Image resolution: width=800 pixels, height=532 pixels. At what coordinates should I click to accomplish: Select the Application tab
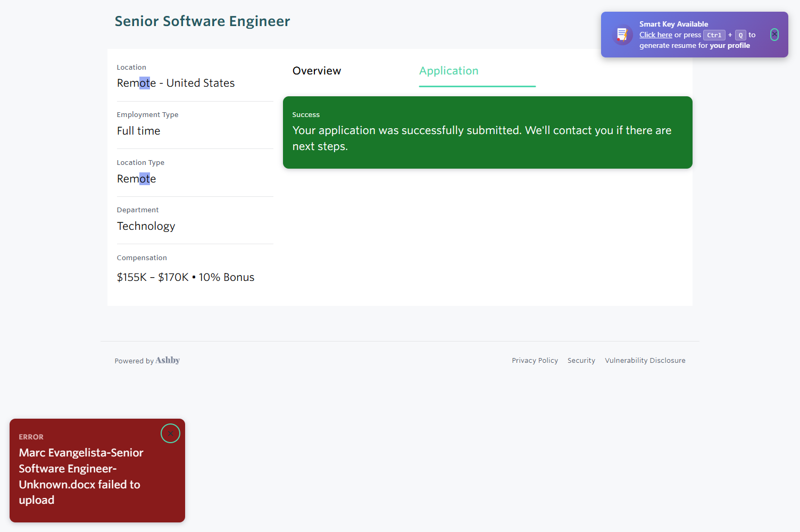[x=448, y=71]
